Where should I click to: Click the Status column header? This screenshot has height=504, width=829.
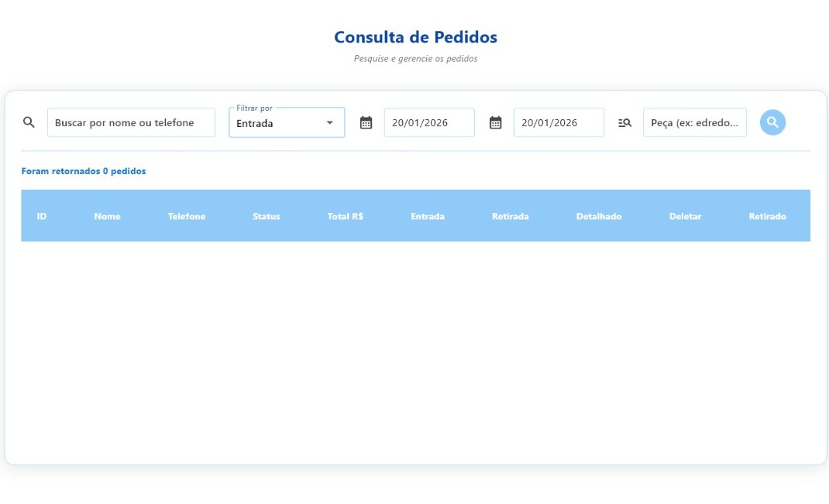[x=267, y=216]
